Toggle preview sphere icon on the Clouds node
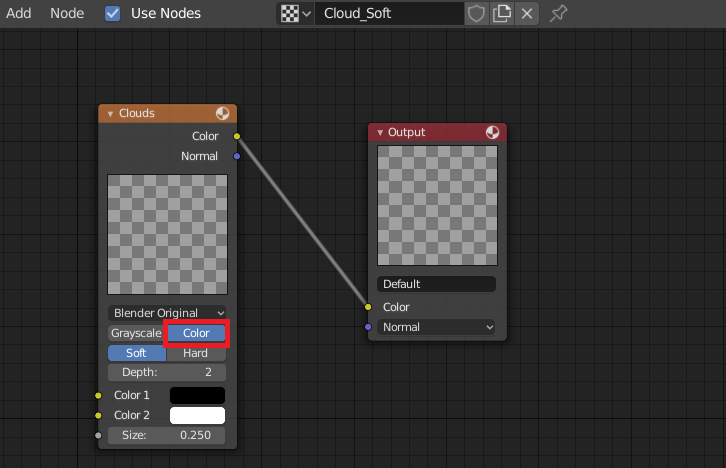 [222, 113]
